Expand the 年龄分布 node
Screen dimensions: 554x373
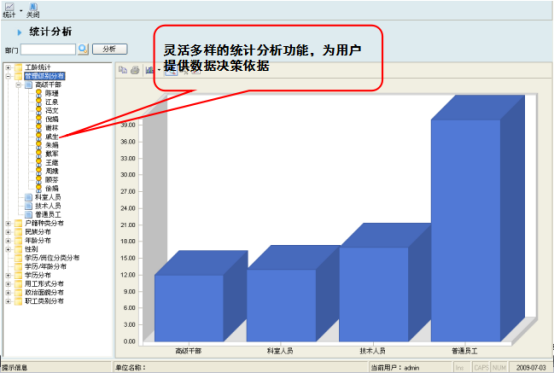(x=8, y=241)
